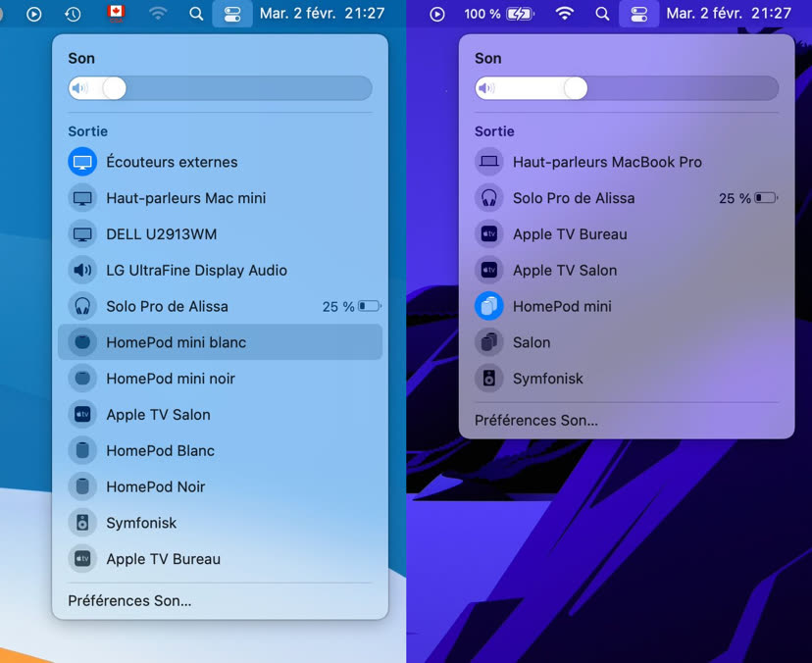This screenshot has height=663, width=812.
Task: Select HomePod Noir label
Action: [x=155, y=486]
